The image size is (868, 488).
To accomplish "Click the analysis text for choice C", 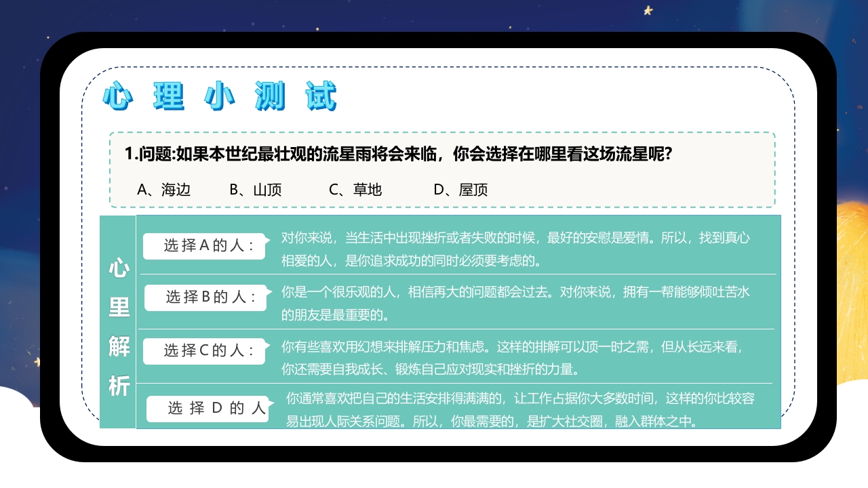I will (x=509, y=356).
